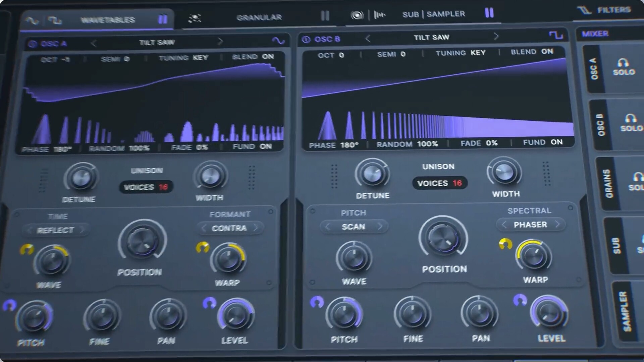Image resolution: width=644 pixels, height=362 pixels.
Task: Click the OSC A solo headphone icon
Action: (x=623, y=63)
